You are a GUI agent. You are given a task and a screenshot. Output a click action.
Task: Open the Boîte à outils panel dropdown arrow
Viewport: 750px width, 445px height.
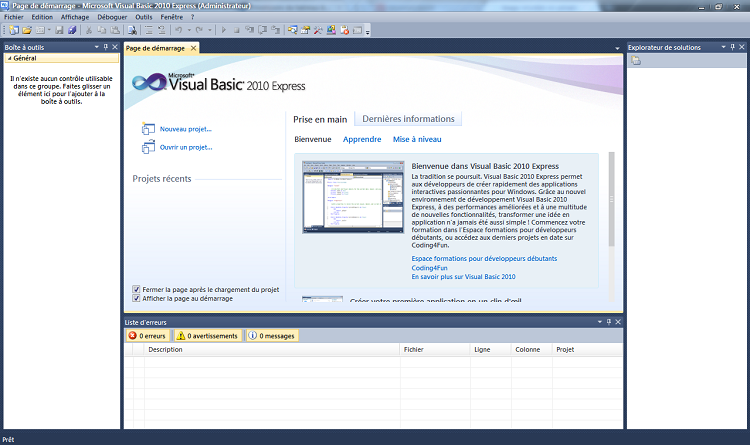tap(95, 47)
